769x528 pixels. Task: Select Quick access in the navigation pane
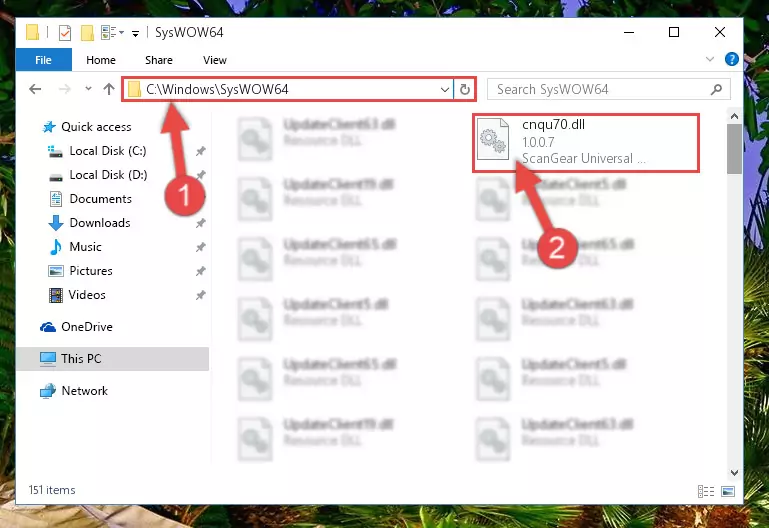[96, 127]
